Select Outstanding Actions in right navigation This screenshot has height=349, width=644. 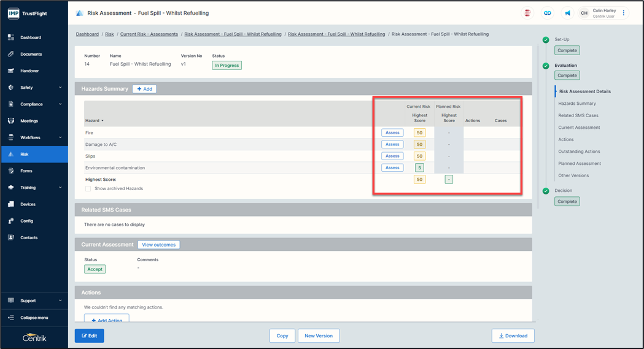579,151
